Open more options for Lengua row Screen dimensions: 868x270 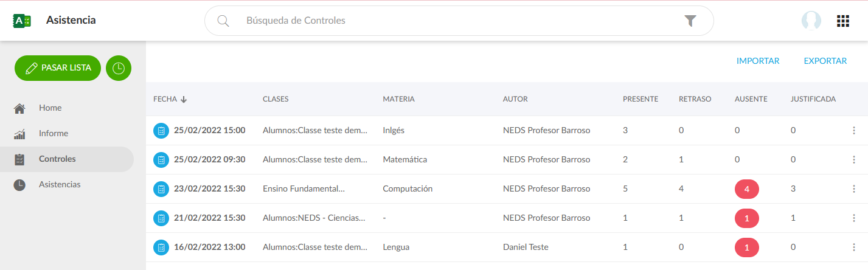854,247
